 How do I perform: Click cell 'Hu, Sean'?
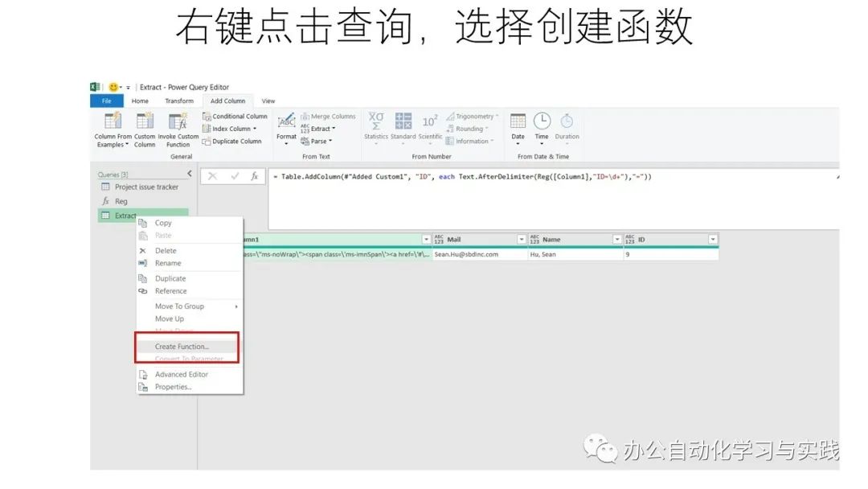(575, 254)
